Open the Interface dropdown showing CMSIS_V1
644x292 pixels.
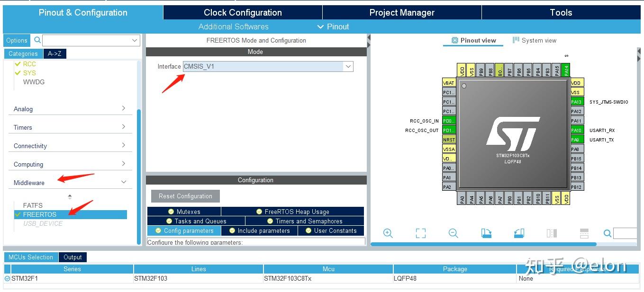pos(348,66)
